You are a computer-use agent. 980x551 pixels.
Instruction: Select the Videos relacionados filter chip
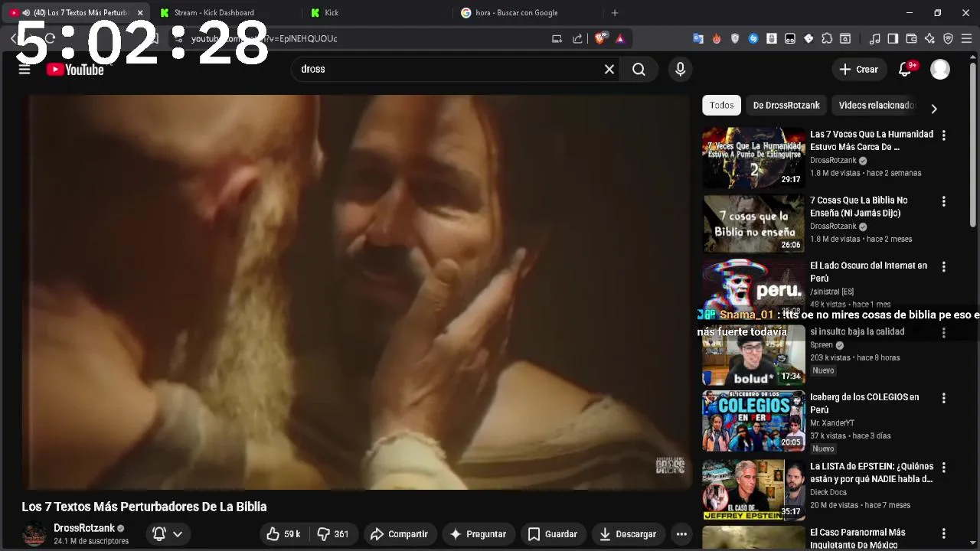pyautogui.click(x=876, y=106)
